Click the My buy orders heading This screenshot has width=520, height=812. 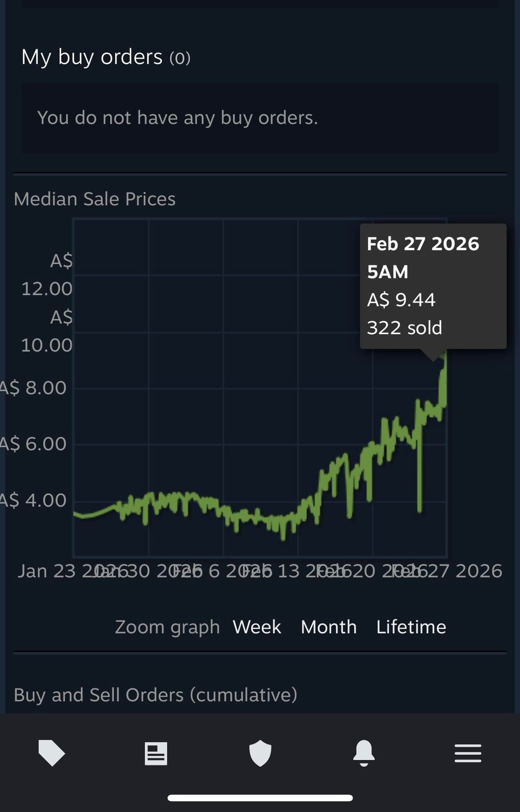tap(106, 57)
